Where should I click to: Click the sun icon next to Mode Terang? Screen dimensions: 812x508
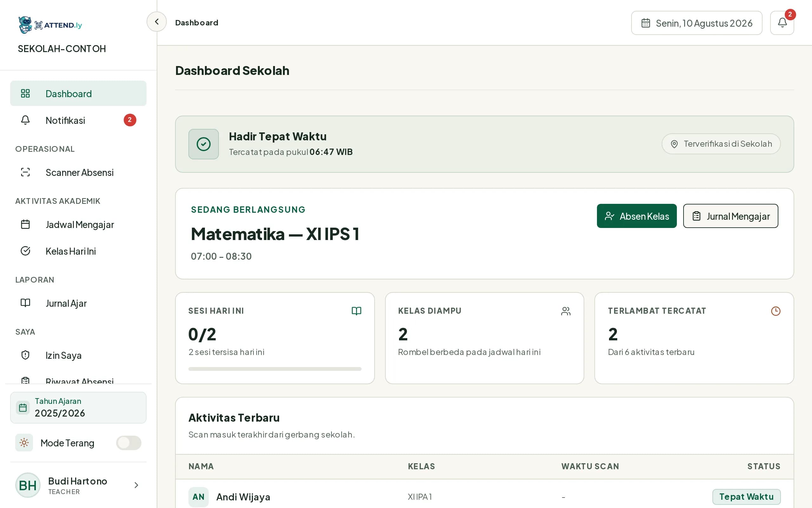pyautogui.click(x=24, y=443)
